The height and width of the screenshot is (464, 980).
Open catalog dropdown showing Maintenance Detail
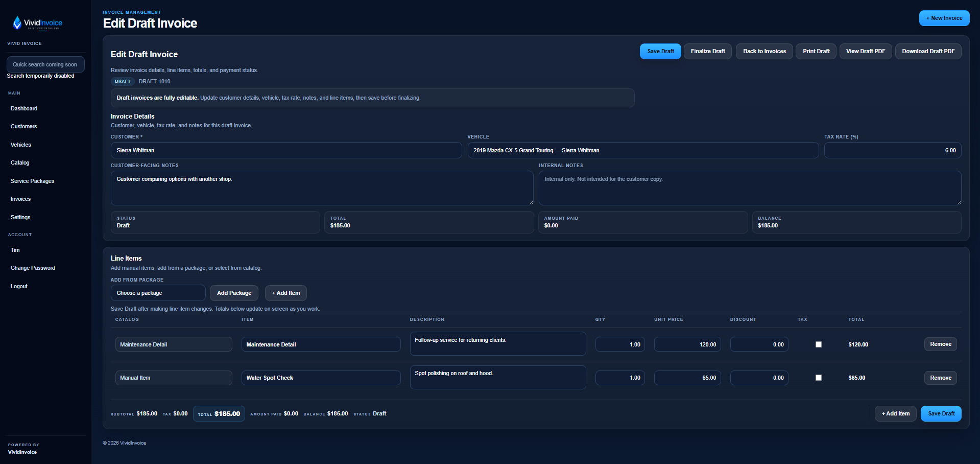174,344
